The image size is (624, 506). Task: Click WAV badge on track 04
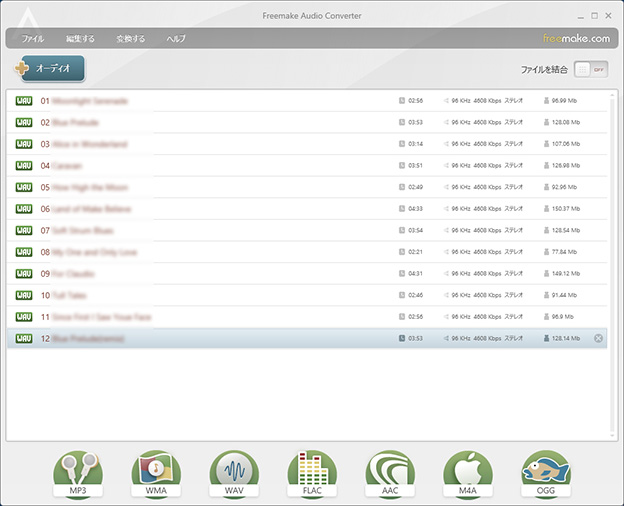[24, 166]
